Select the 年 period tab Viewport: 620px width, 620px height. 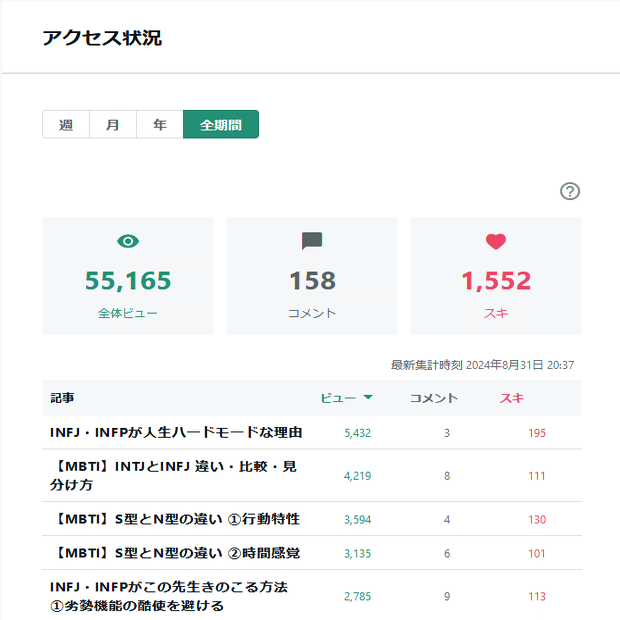pyautogui.click(x=160, y=125)
